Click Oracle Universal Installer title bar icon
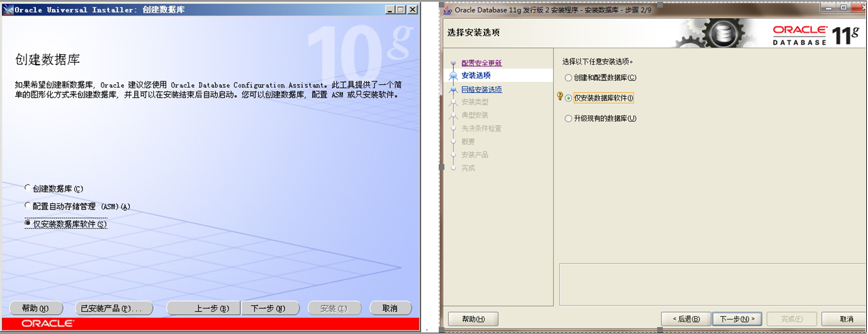This screenshot has height=334, width=868. 8,9
